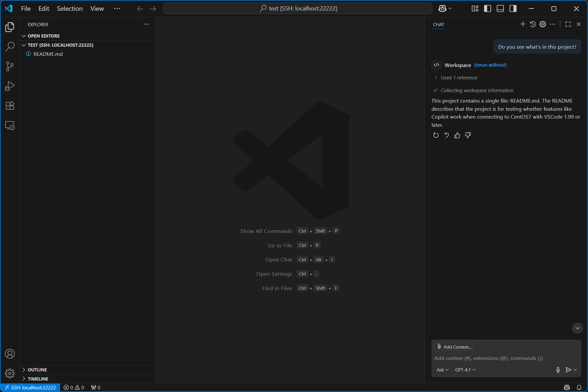Toggle the secondary side bar visibility
This screenshot has width=588, height=392.
(513, 8)
